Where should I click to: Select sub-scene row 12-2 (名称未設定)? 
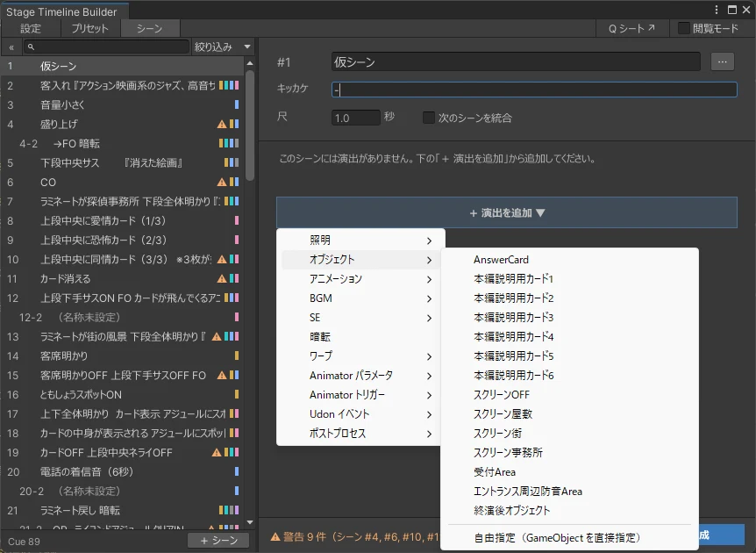pyautogui.click(x=123, y=317)
